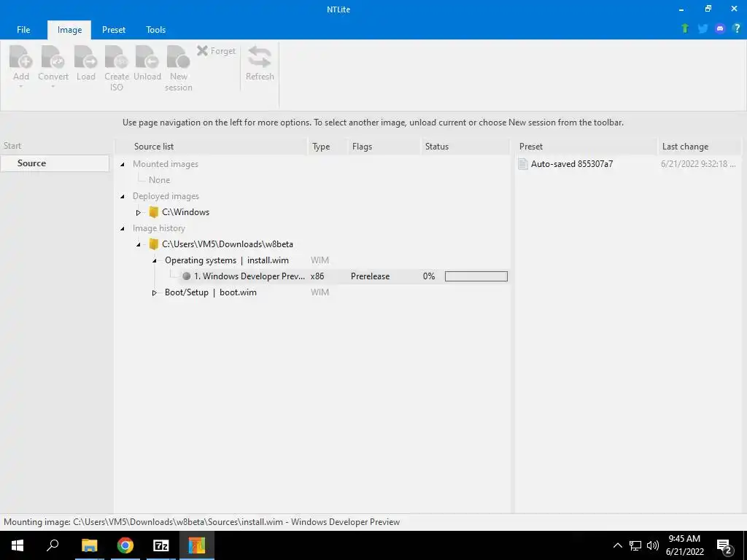Viewport: 747px width, 560px height.
Task: Show hidden system tray icons
Action: point(617,545)
